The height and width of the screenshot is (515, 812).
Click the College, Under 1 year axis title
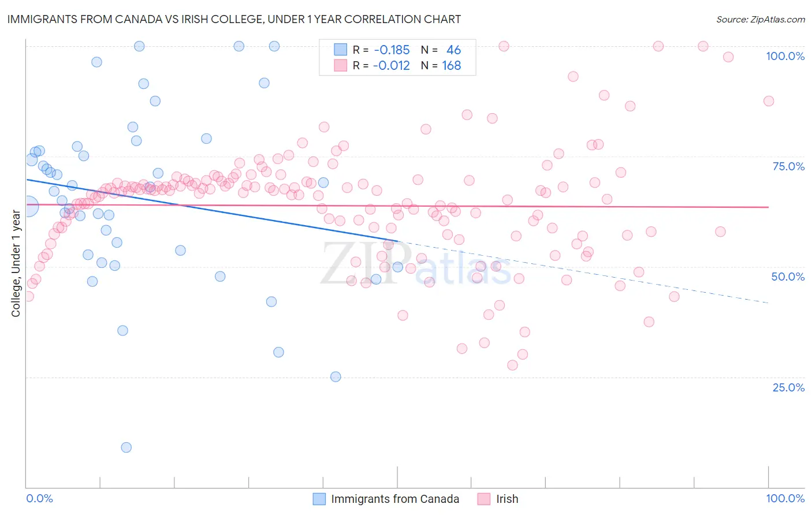click(16, 264)
